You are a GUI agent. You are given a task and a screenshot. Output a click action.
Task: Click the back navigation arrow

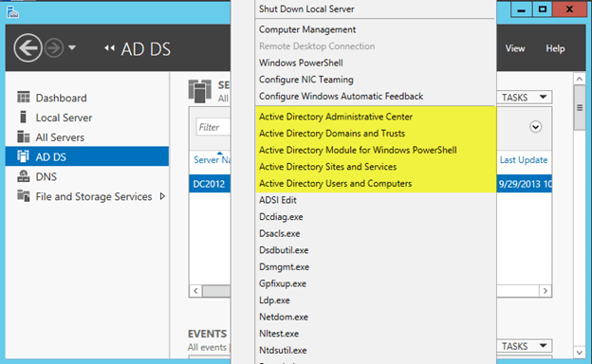[x=28, y=48]
